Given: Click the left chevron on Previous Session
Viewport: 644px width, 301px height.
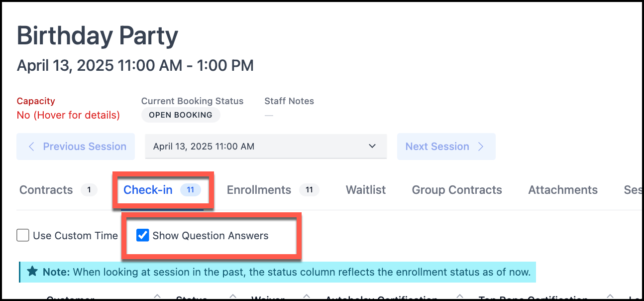Looking at the screenshot, I should tap(32, 147).
